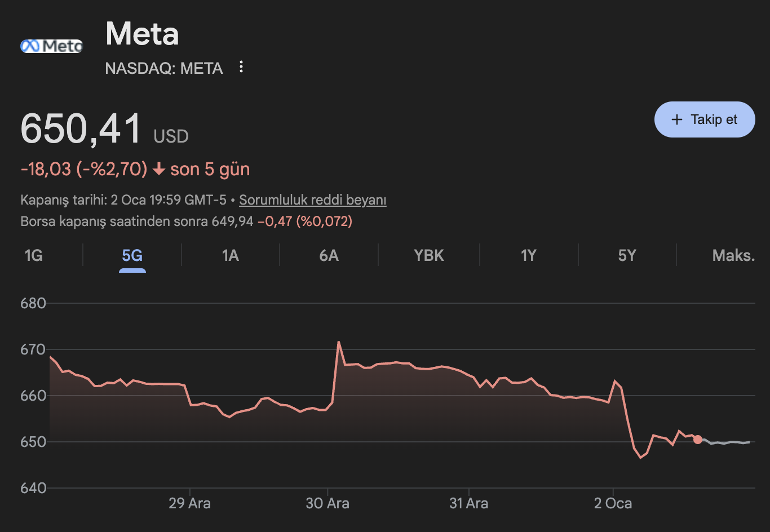Click the plus icon inside the Takip et button

coord(676,119)
